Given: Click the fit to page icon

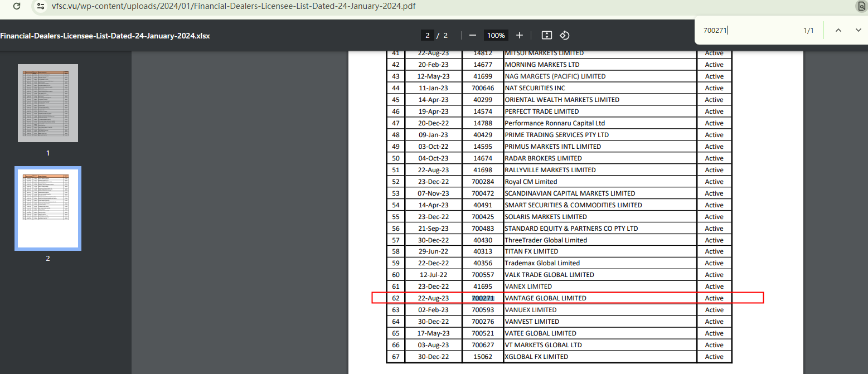Looking at the screenshot, I should 547,35.
